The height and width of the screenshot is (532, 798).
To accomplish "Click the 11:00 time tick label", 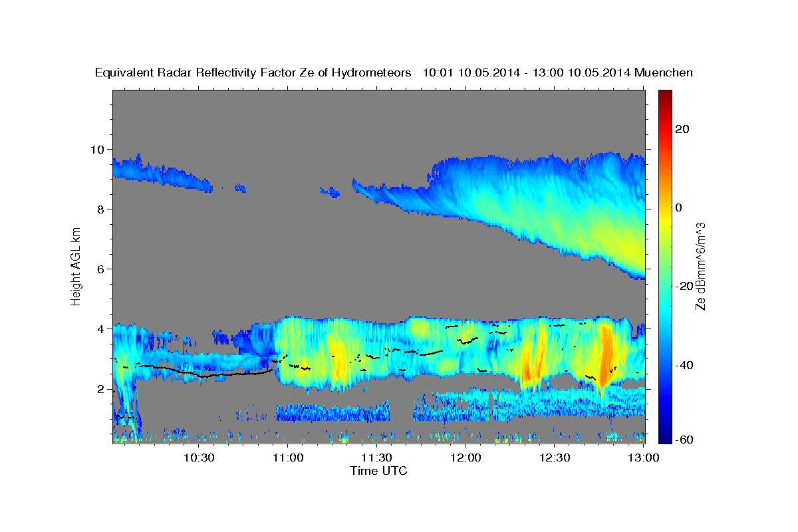I will tap(288, 458).
